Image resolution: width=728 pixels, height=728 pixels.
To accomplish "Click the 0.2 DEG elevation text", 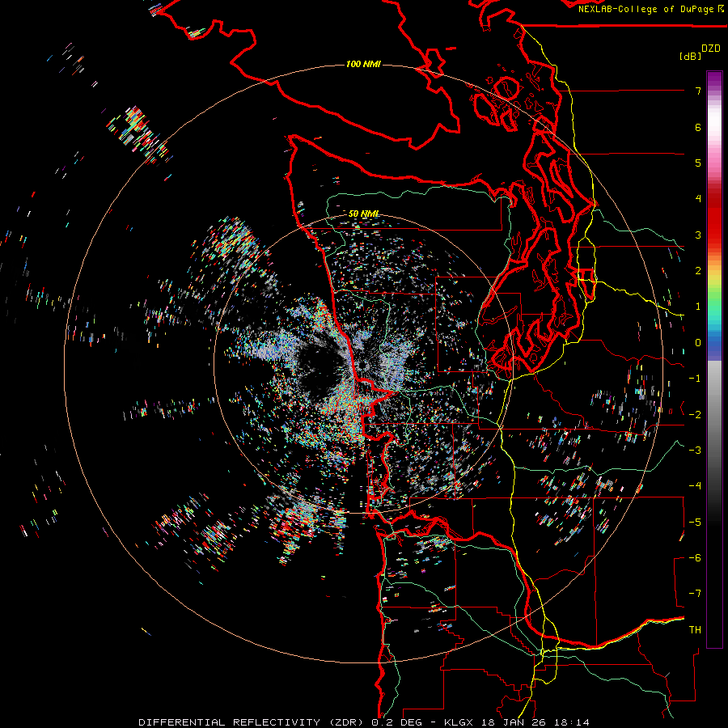I will click(396, 722).
